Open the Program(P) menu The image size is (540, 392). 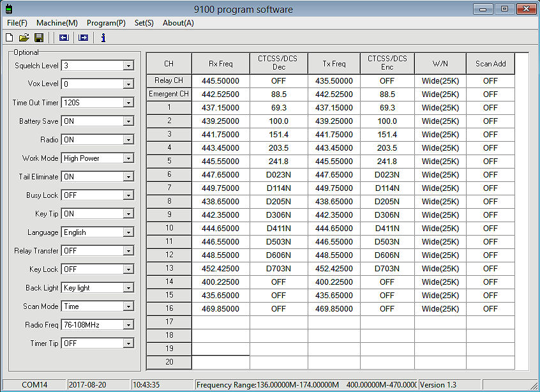tap(106, 22)
